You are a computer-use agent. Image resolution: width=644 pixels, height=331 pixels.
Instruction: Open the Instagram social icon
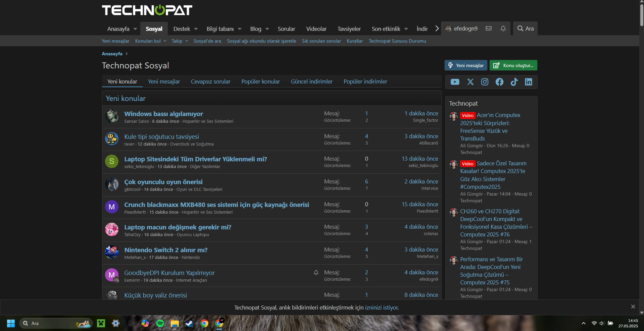[x=485, y=82]
